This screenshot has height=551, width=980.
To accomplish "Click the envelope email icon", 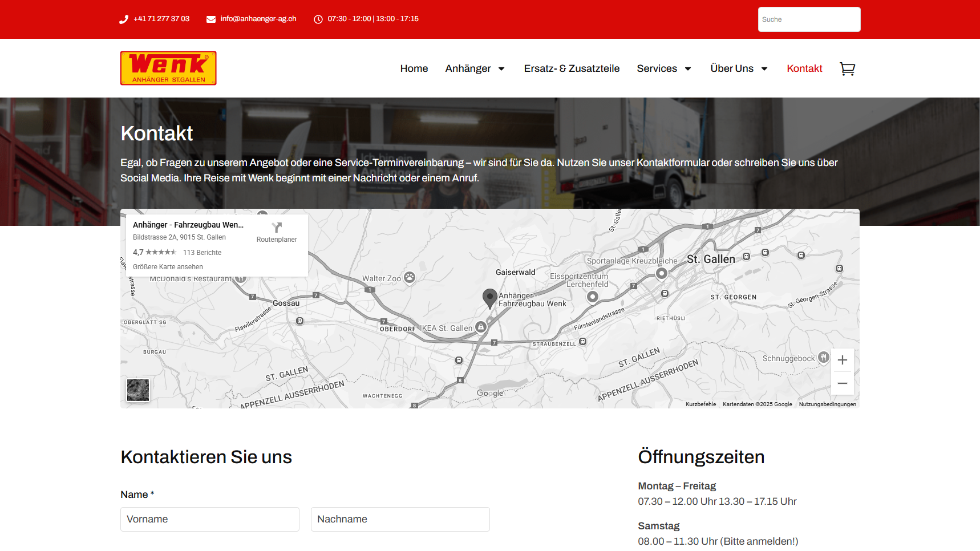I will tap(210, 19).
